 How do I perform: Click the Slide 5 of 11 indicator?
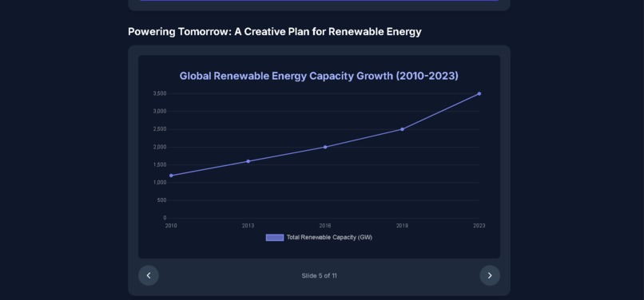pyautogui.click(x=319, y=276)
